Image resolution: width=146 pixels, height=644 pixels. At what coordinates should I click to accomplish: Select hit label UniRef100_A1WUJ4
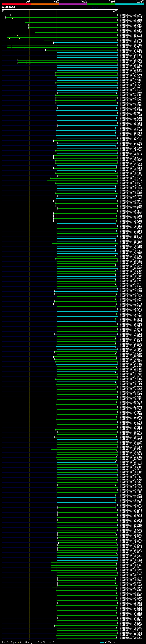(x=131, y=58)
